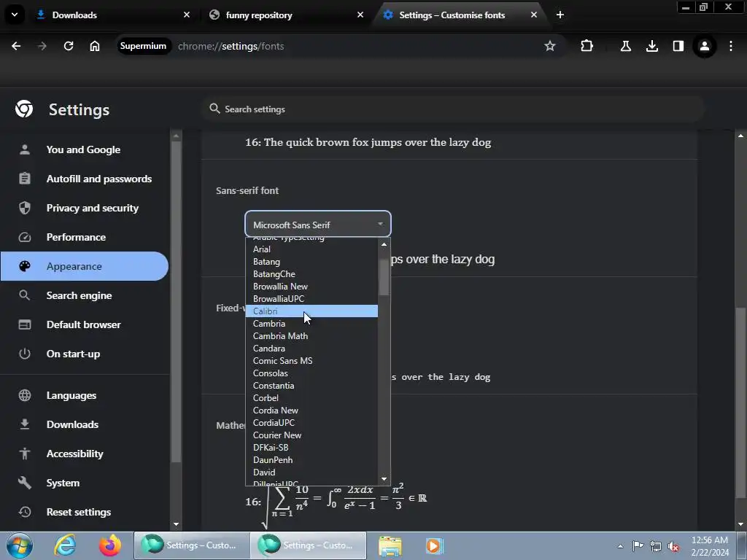Choose Arial from the font list
747x560 pixels.
(311, 249)
